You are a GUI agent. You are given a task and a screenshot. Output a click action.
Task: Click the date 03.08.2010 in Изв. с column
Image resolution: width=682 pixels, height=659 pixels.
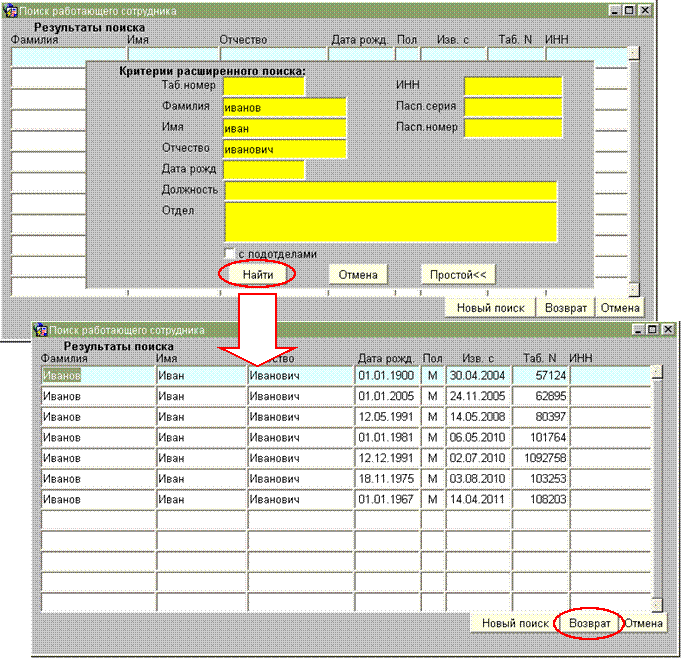pyautogui.click(x=478, y=478)
